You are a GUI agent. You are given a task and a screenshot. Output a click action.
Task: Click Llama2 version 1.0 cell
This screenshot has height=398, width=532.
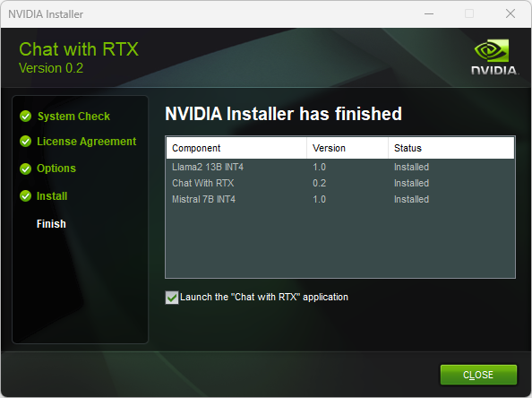pyautogui.click(x=319, y=167)
